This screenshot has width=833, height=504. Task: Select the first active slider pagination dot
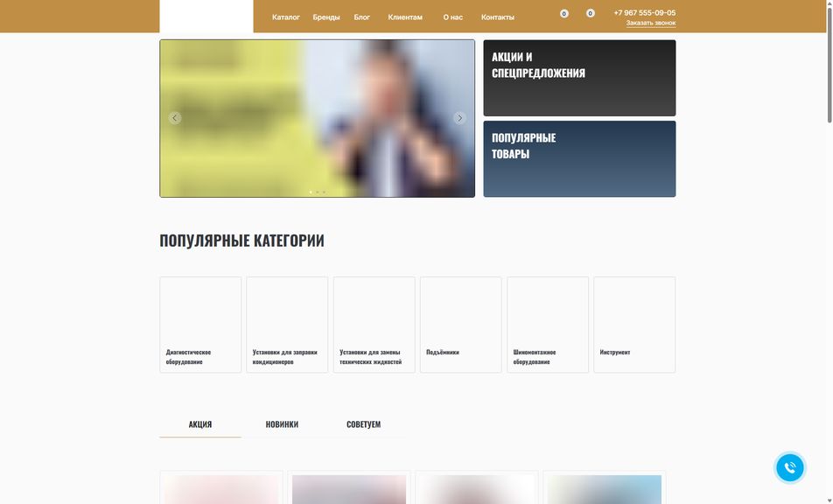pos(311,192)
